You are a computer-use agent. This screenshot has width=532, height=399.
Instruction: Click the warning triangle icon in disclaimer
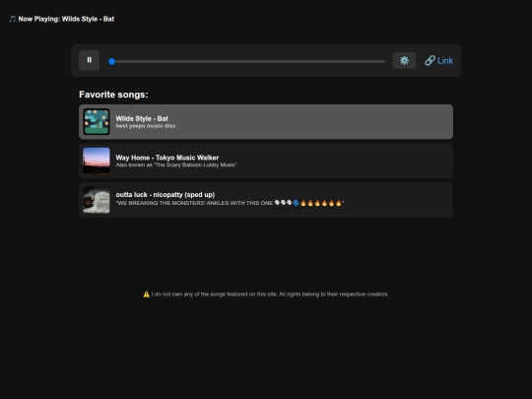[146, 295]
